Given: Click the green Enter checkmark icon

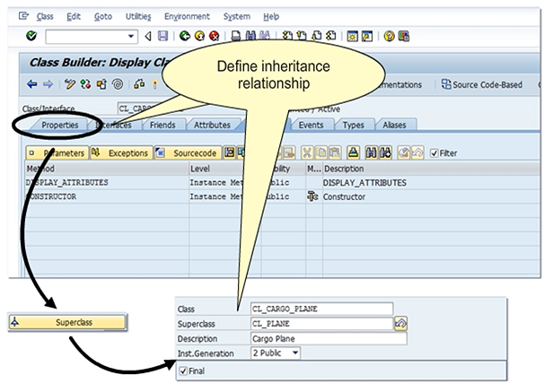Looking at the screenshot, I should point(32,37).
